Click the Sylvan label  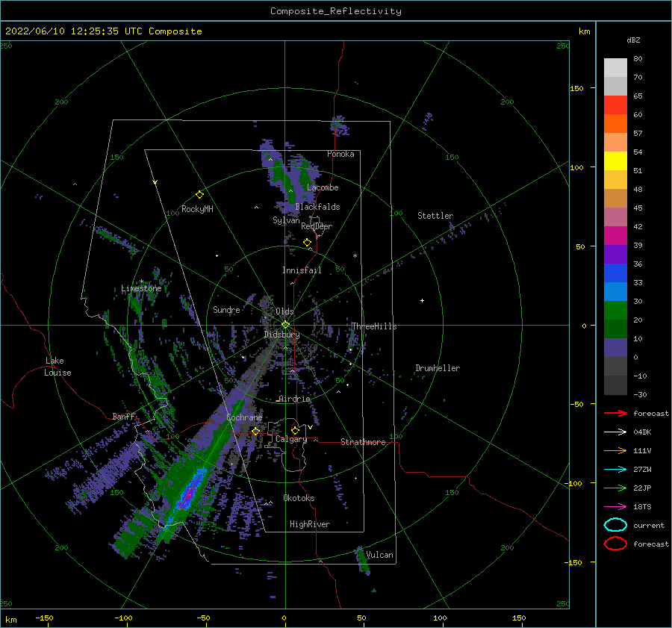pos(286,220)
